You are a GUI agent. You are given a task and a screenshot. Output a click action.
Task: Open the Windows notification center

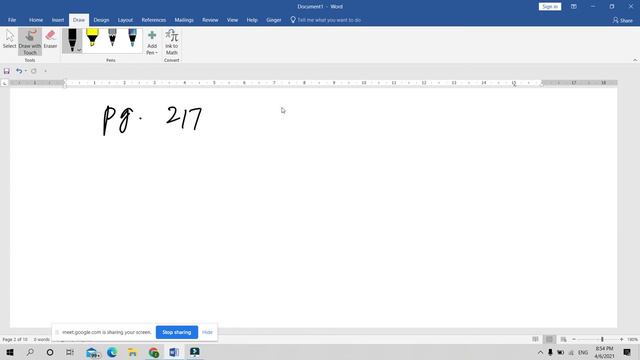click(627, 352)
